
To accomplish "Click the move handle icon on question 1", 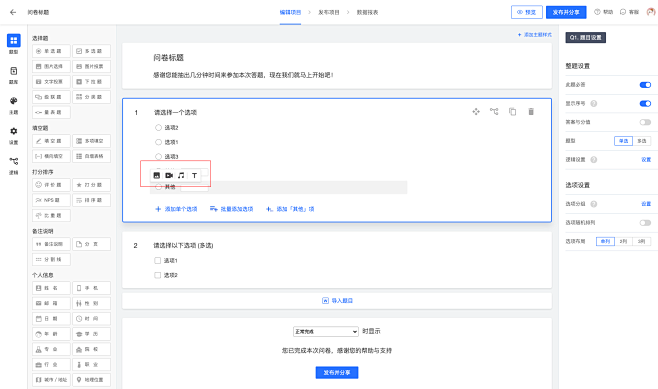I will (476, 112).
